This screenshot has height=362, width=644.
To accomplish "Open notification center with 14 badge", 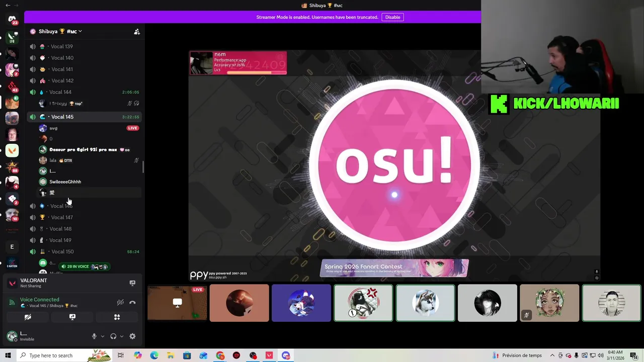I will (634, 355).
